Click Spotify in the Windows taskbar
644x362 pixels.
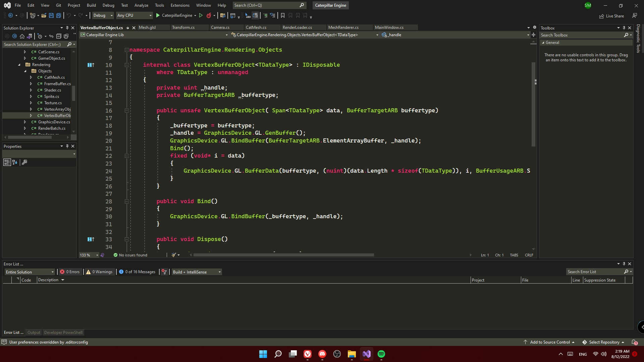(x=381, y=354)
